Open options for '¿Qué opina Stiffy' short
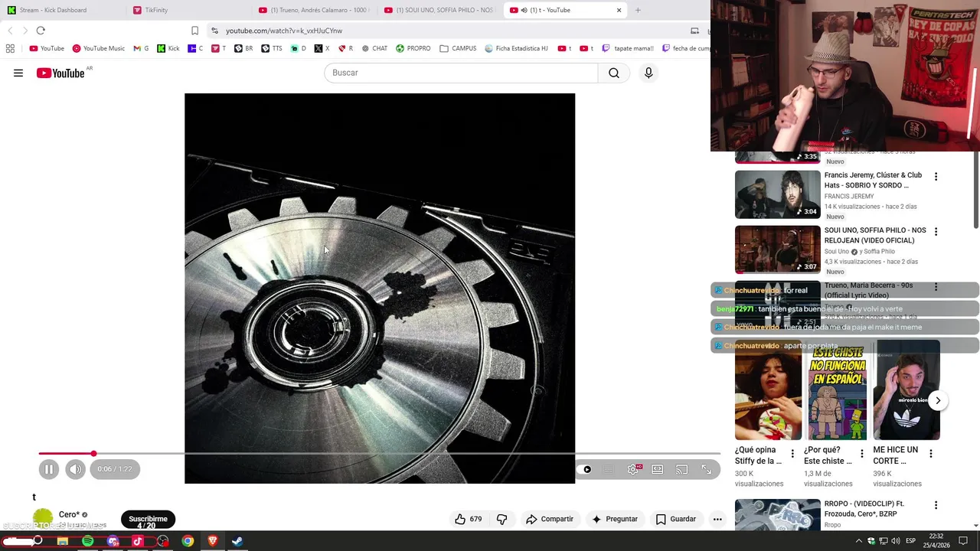The width and height of the screenshot is (980, 551). tap(792, 454)
